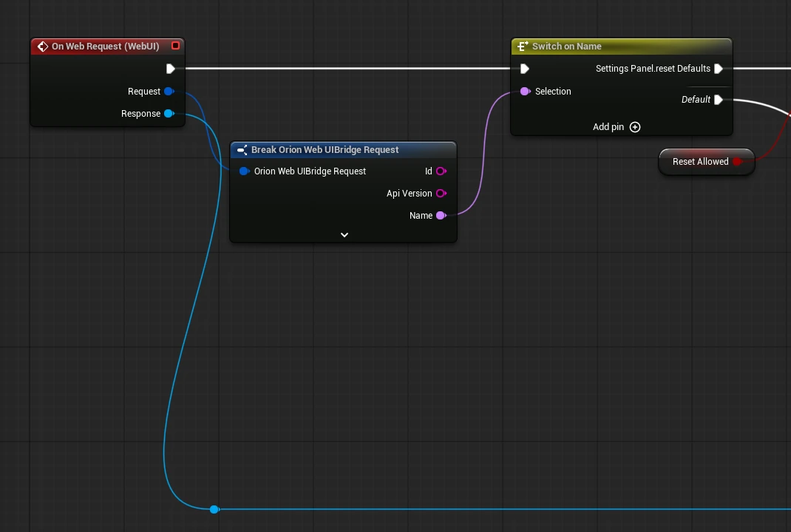Click the Response output pin
The width and height of the screenshot is (791, 532).
169,114
